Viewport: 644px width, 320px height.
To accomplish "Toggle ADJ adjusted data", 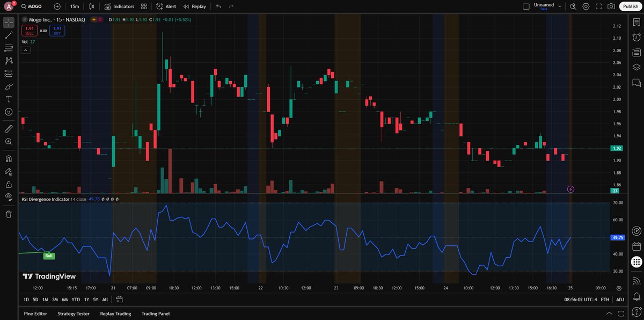I will 620,300.
